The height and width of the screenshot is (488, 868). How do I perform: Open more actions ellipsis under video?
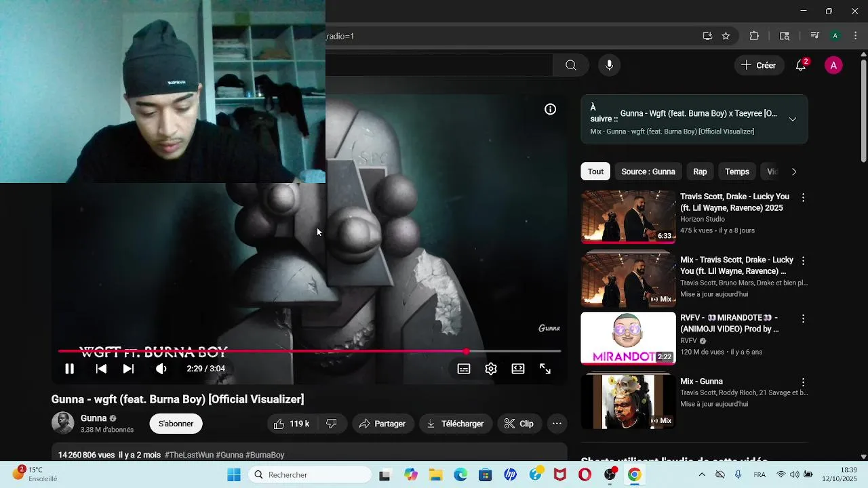(x=557, y=424)
